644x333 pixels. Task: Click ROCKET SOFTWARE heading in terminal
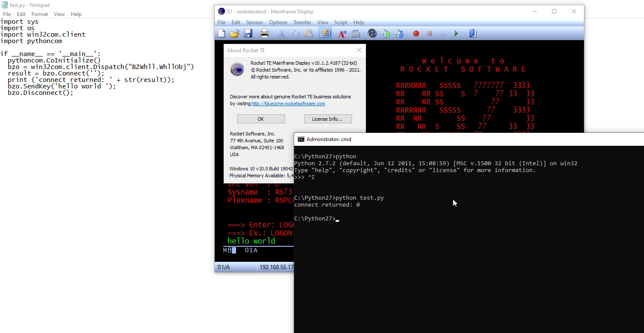(463, 69)
